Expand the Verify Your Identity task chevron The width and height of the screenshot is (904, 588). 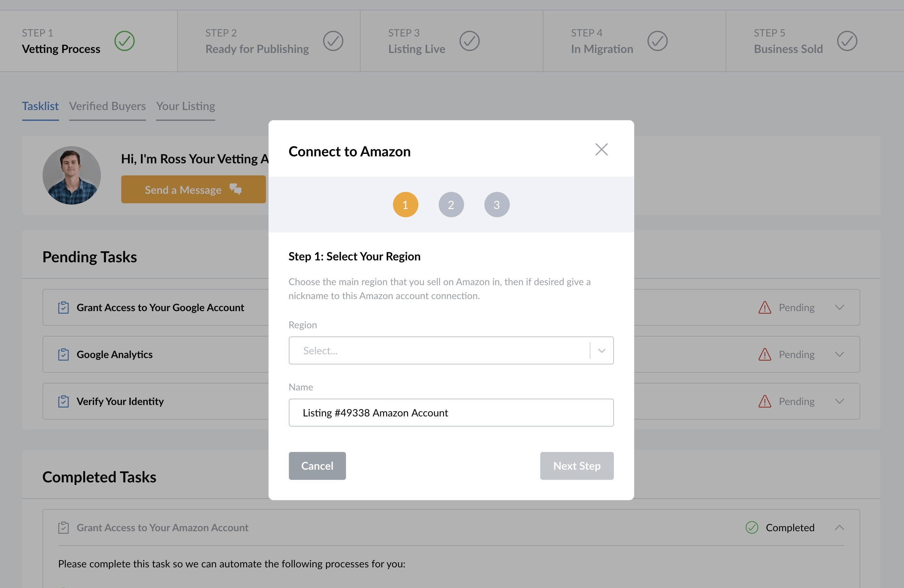pyautogui.click(x=840, y=401)
